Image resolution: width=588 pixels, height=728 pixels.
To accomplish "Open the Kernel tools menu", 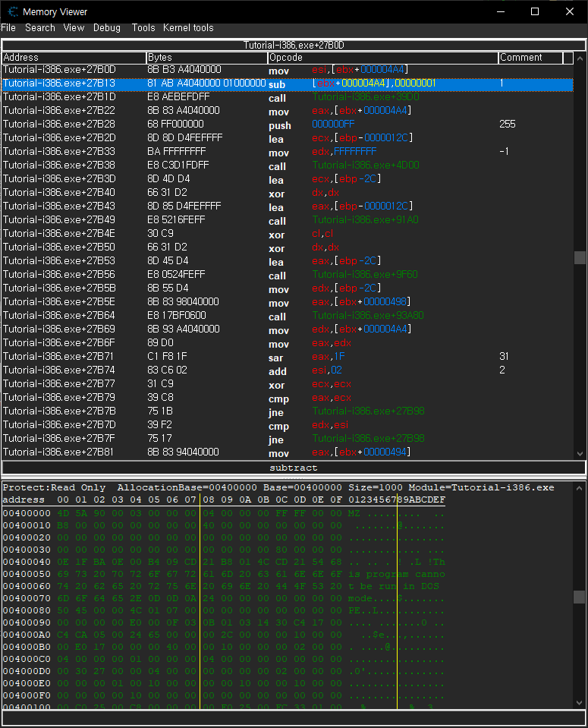I will tap(188, 28).
